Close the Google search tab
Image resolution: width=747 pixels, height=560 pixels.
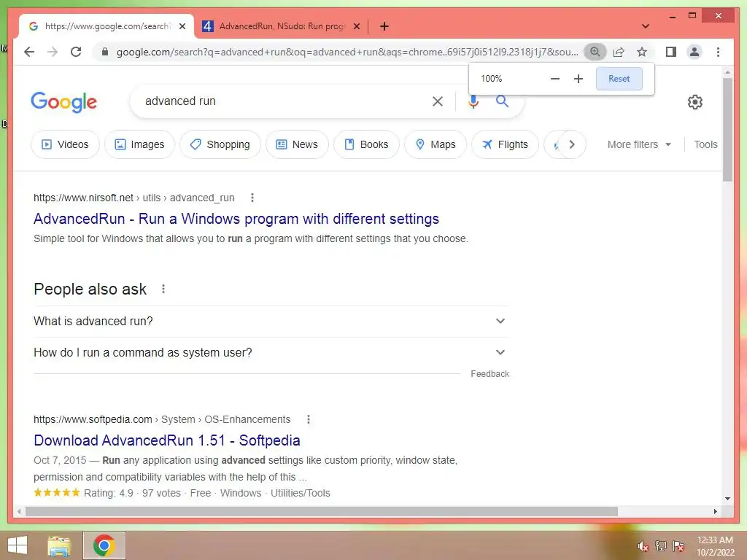182,27
